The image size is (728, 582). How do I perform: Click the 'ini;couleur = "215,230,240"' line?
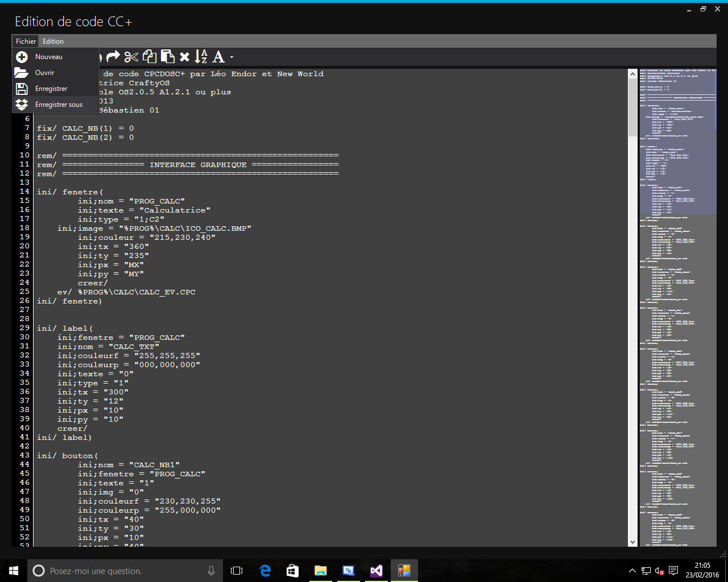pos(147,238)
